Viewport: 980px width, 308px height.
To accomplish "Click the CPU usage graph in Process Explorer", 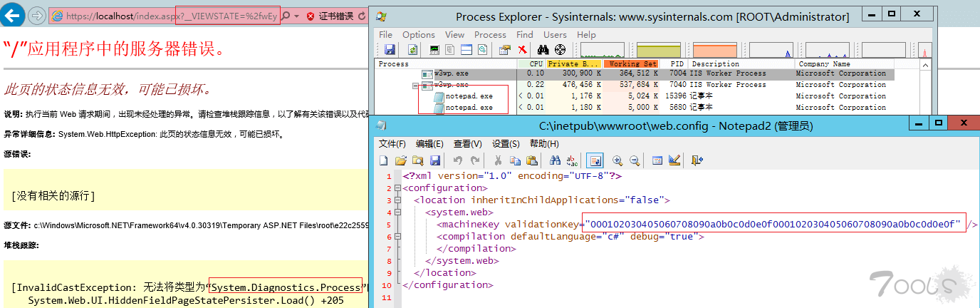I will [x=603, y=49].
